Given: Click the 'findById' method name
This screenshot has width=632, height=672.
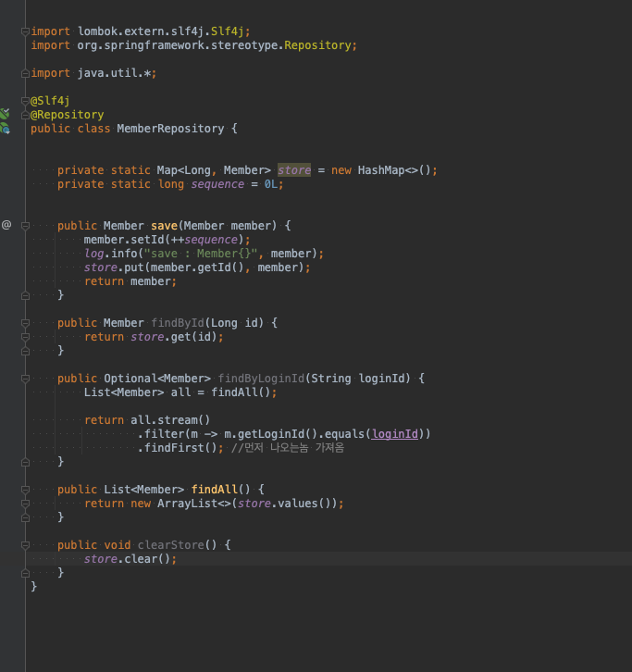Looking at the screenshot, I should 178,323.
